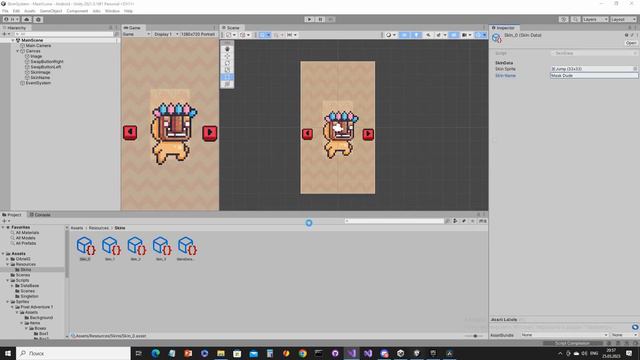Collapse the Sprites folder arrow
Viewport: 640px width, 360px height.
(7, 302)
